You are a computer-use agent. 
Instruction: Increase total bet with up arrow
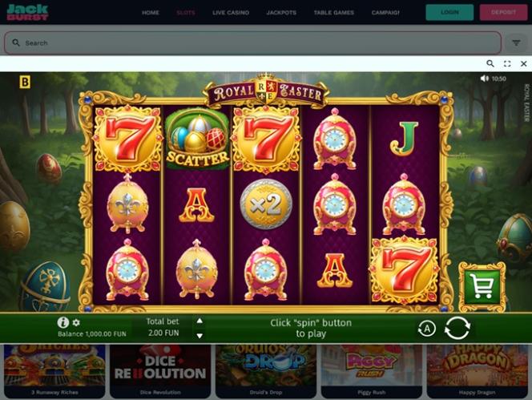[x=199, y=321]
